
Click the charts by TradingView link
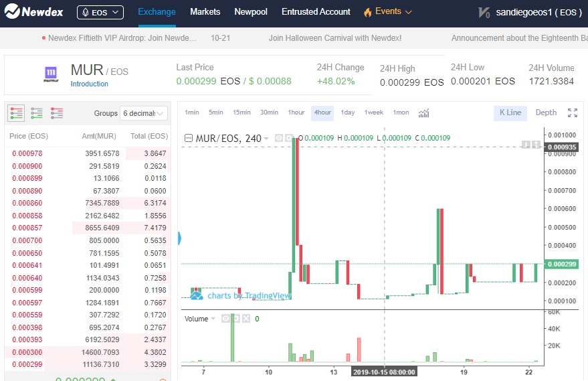click(249, 296)
